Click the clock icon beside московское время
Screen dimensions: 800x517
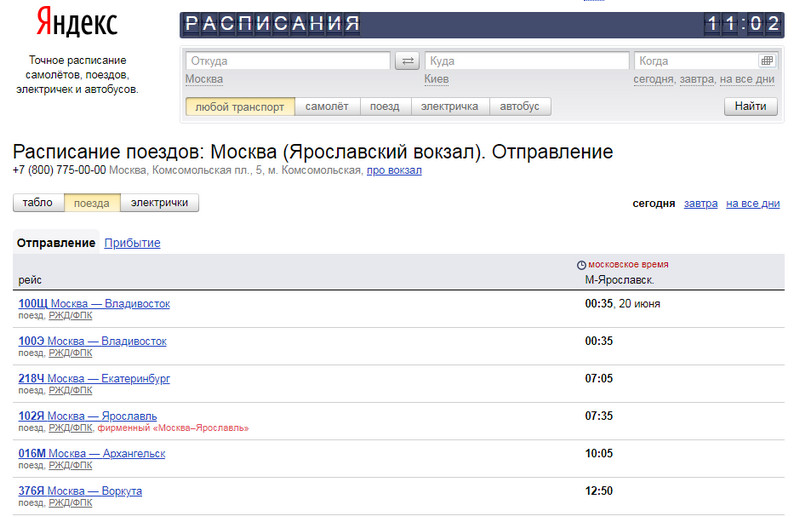pos(581,265)
